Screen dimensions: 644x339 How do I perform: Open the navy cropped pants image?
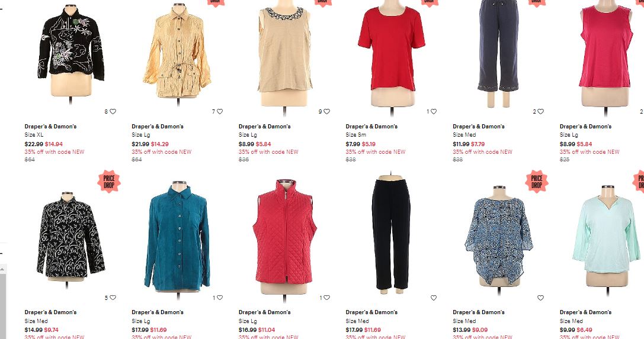[x=498, y=51]
